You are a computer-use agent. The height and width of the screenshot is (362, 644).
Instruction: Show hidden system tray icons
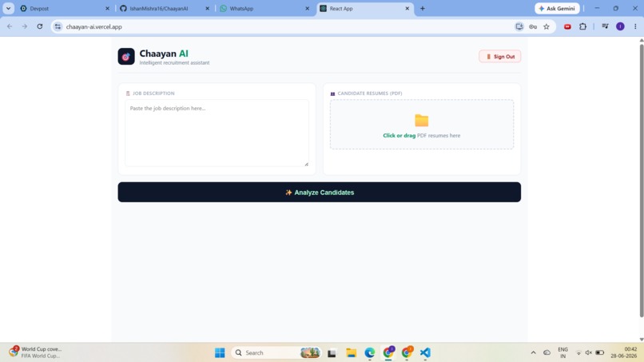click(x=533, y=352)
